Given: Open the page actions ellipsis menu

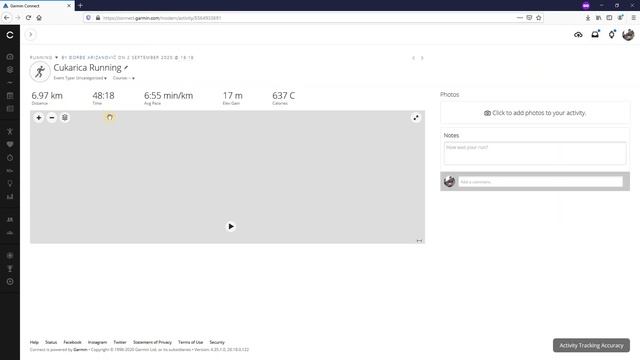Looking at the screenshot, I should tap(520, 18).
